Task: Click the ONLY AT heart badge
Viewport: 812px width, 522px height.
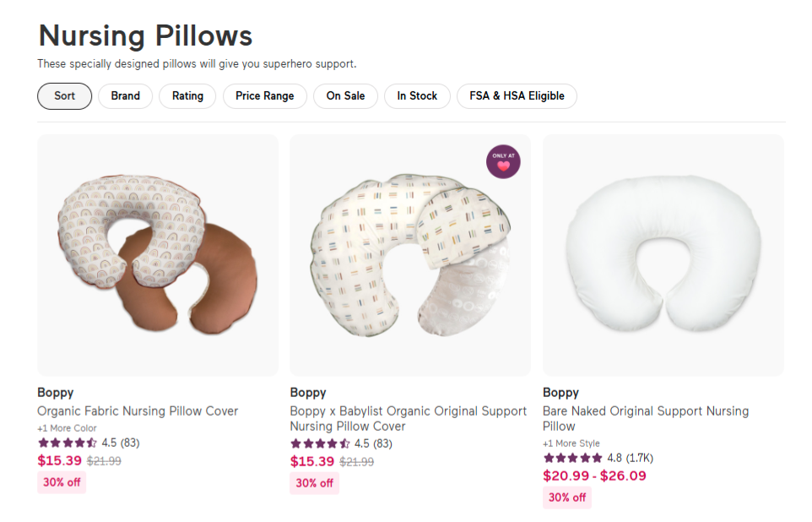Action: [503, 162]
